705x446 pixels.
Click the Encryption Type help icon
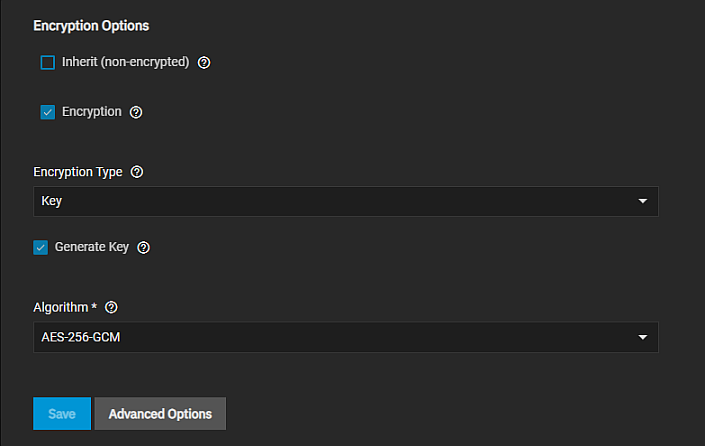tap(137, 172)
